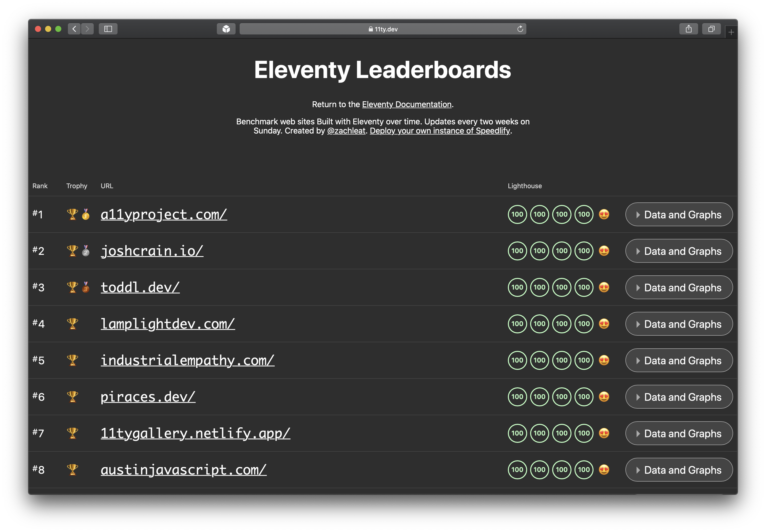Visit the lamplightdev.com link
Screen dimensions: 766x532
(168, 324)
